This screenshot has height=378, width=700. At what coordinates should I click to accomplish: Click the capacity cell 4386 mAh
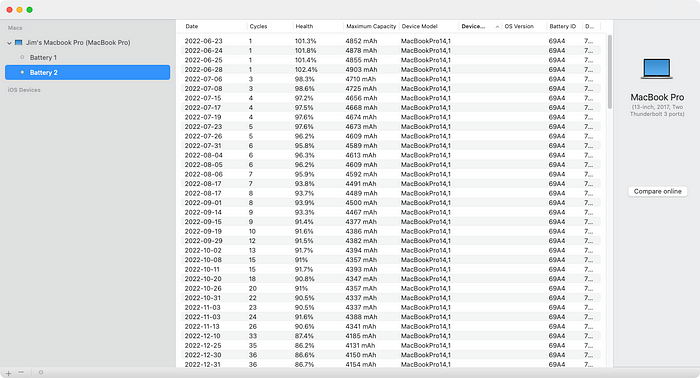click(x=361, y=231)
